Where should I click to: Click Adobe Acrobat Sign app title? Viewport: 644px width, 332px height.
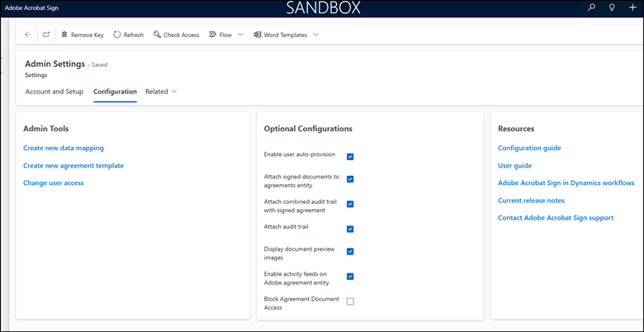tap(31, 7)
